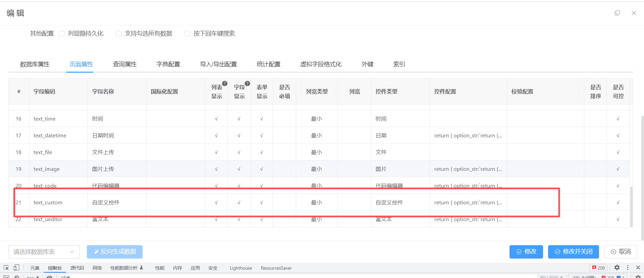Tick the 按下回车键搜索 checkbox
The image size is (644, 278).
coord(187,33)
